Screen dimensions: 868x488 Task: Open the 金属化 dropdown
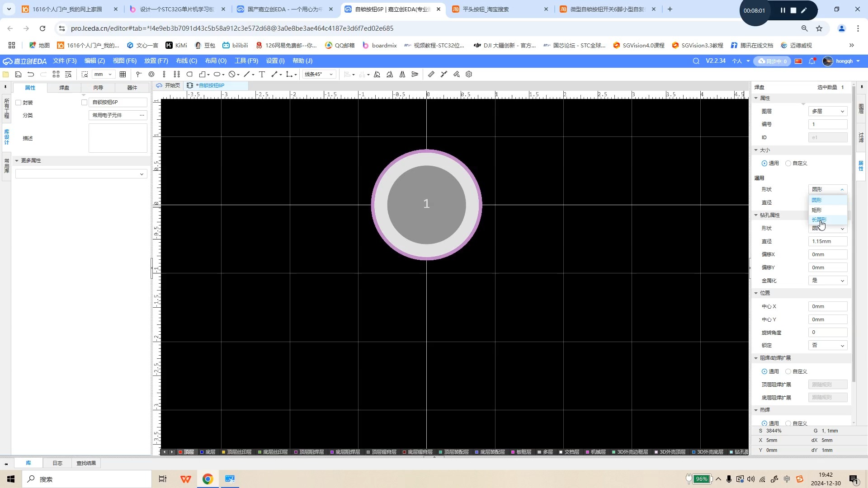coord(827,281)
